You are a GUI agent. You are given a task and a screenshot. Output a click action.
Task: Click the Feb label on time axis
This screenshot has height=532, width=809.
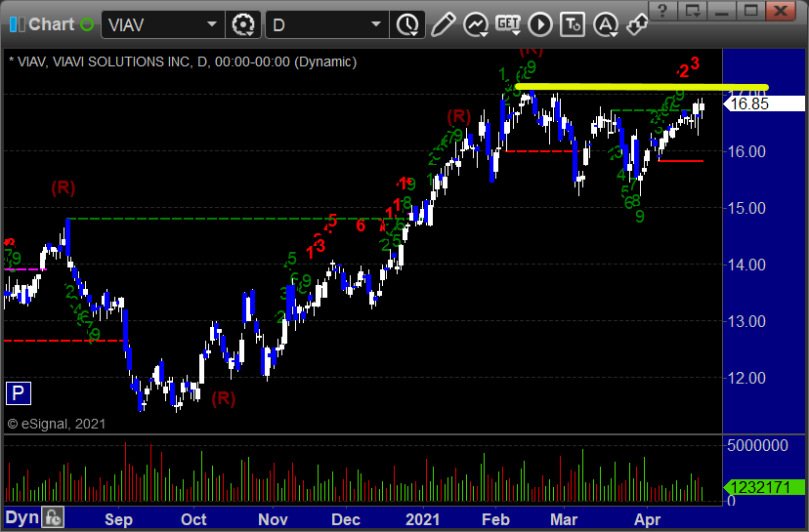(495, 519)
